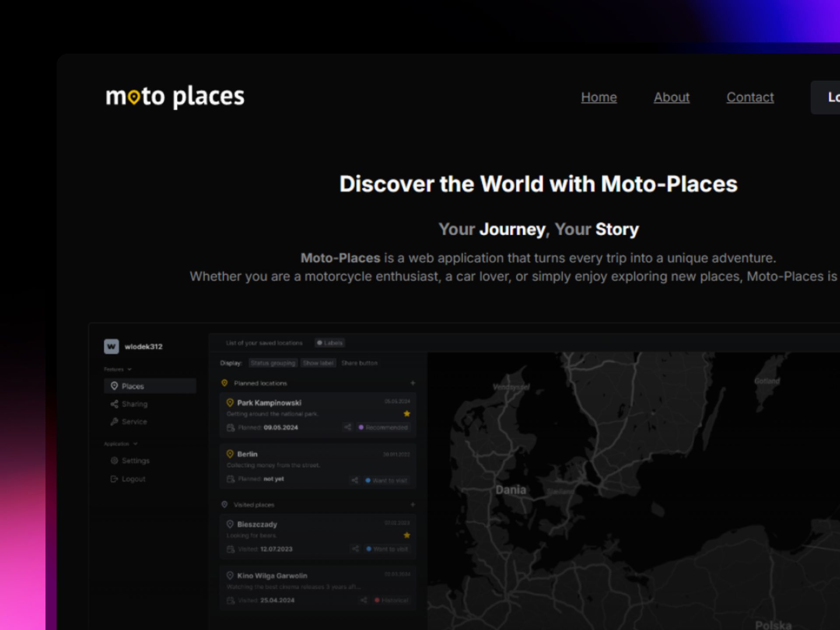
Task: Click Berlin's Want to visit tag
Action: pyautogui.click(x=387, y=480)
